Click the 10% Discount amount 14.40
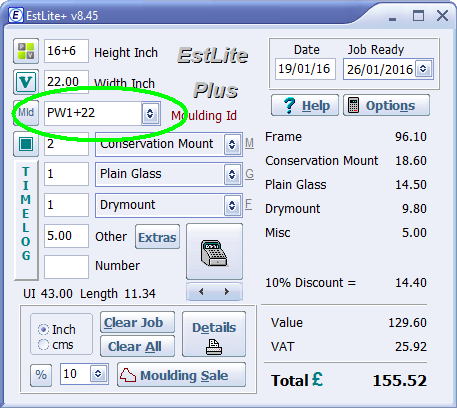This screenshot has height=408, width=457. click(x=411, y=283)
